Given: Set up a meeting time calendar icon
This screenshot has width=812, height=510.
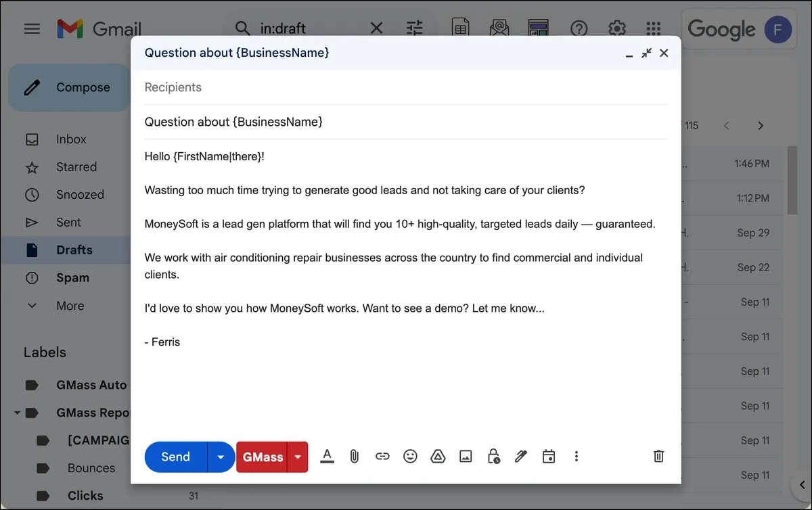Looking at the screenshot, I should point(549,457).
